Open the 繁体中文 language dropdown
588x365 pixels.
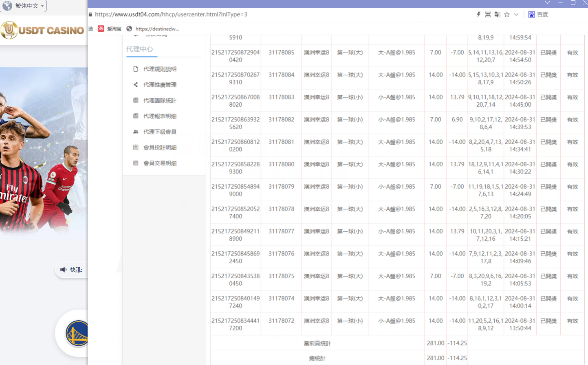pos(24,6)
